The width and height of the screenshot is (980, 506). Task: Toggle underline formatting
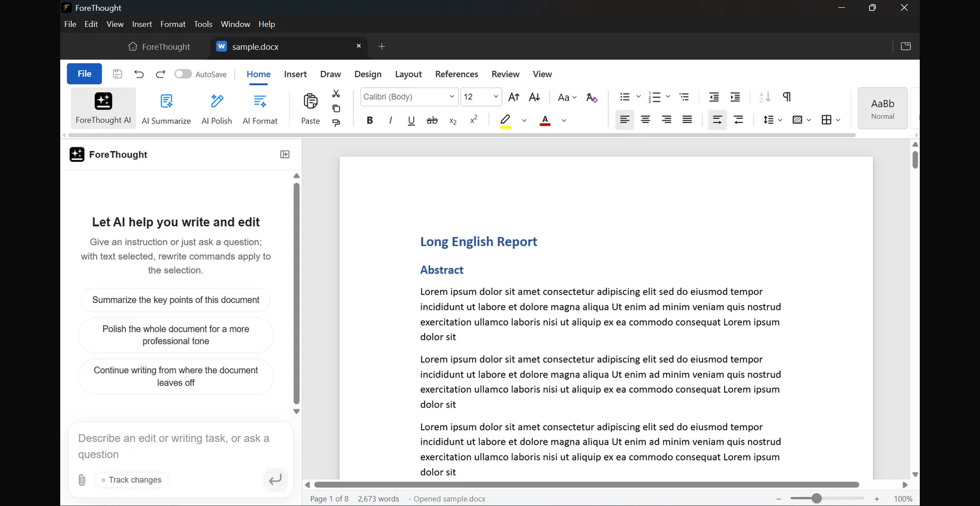pyautogui.click(x=411, y=120)
